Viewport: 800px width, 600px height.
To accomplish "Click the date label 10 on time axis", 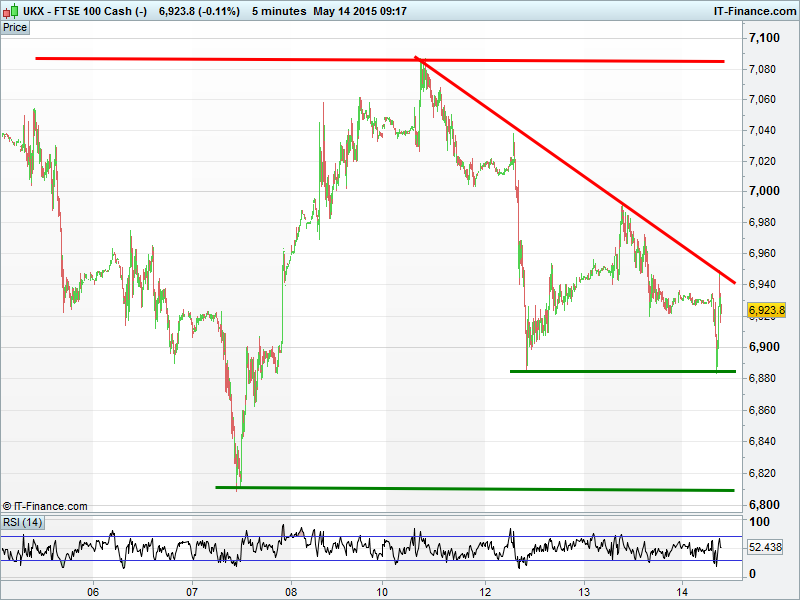I will coord(382,592).
